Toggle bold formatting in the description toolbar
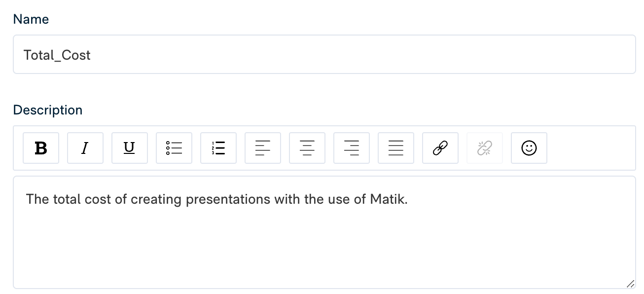 pyautogui.click(x=41, y=148)
